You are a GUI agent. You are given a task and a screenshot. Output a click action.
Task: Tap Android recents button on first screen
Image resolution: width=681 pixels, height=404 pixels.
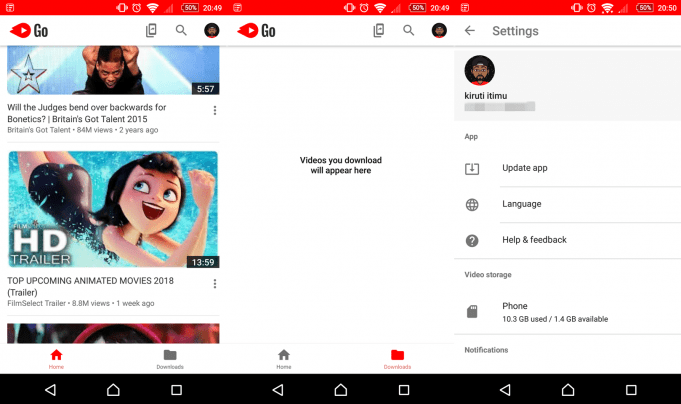click(x=176, y=390)
